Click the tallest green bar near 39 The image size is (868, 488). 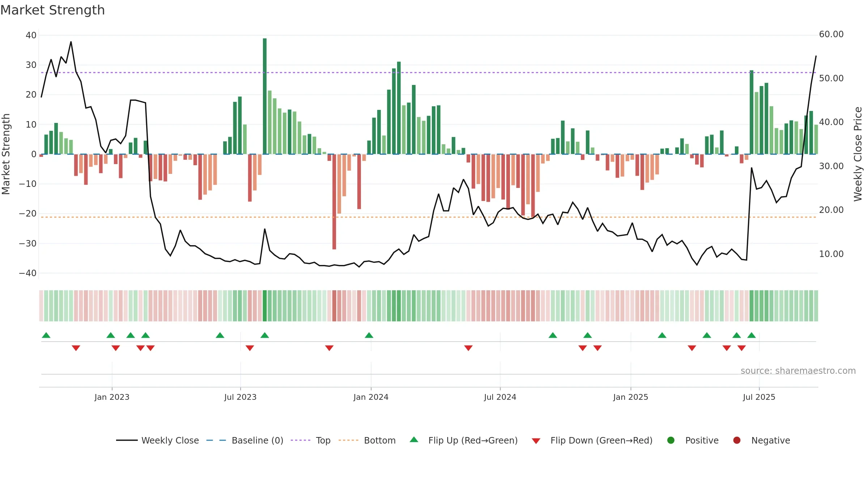[265, 96]
